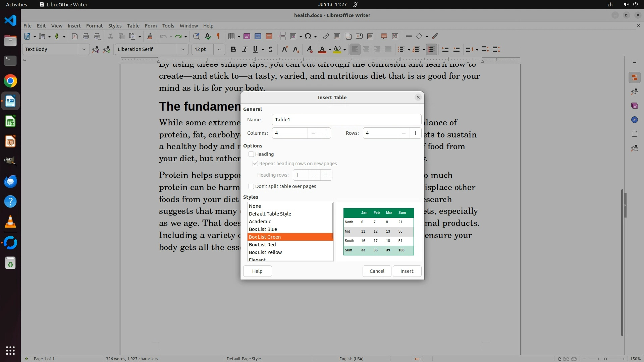Toggle Formatting Marks pilcrow icon

pyautogui.click(x=218, y=36)
